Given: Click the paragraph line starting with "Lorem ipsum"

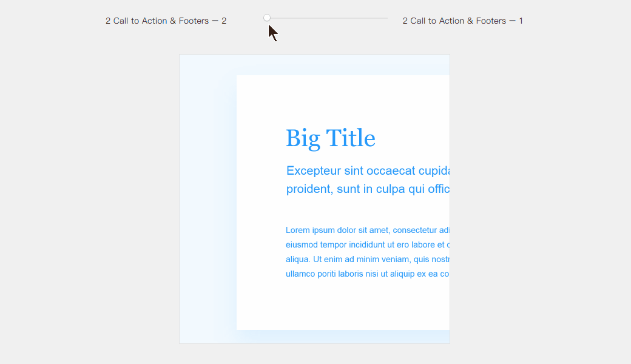Looking at the screenshot, I should coord(367,230).
